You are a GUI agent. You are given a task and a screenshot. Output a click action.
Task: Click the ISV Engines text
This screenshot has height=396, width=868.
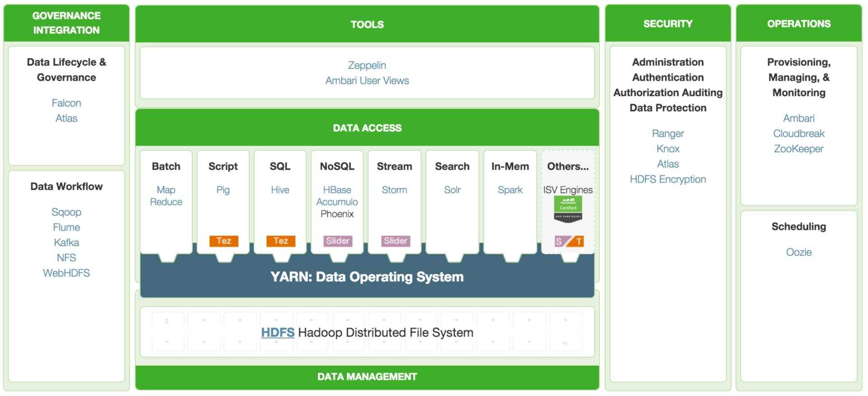[x=568, y=190]
